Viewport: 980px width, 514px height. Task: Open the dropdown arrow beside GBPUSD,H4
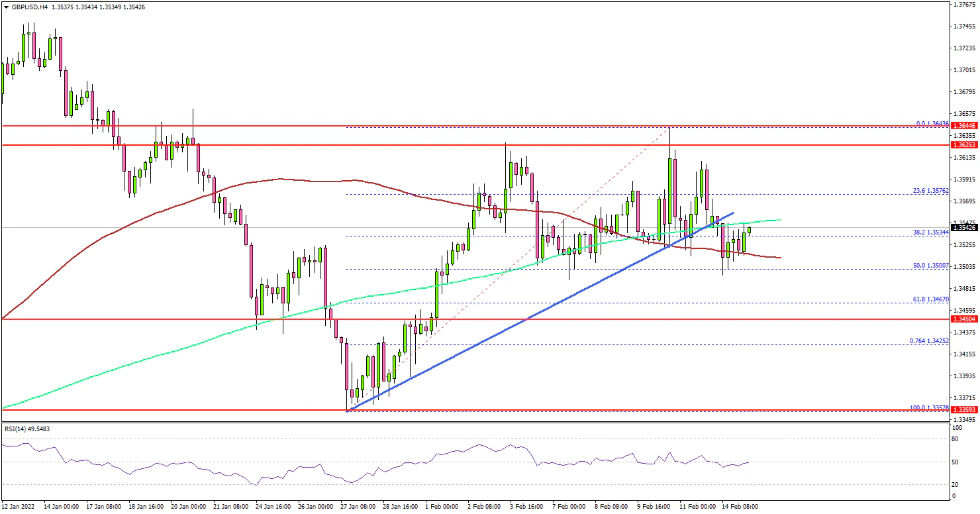click(x=6, y=7)
